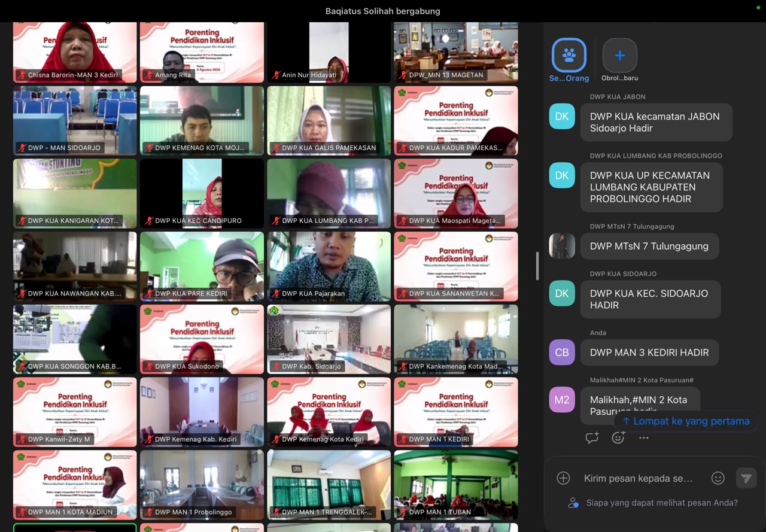This screenshot has height=532, width=766.
Task: Select the DWP KEMENAG KOTA MOJ... video tile
Action: [x=202, y=121]
